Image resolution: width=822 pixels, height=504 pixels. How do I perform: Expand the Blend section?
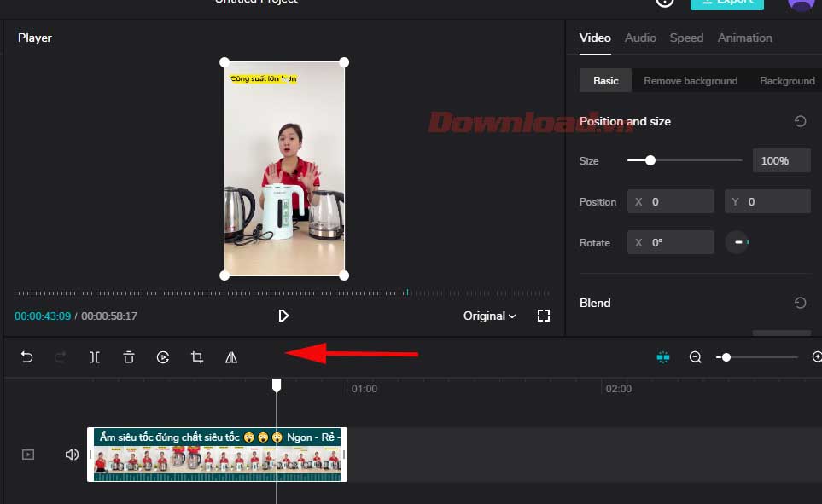(x=595, y=303)
